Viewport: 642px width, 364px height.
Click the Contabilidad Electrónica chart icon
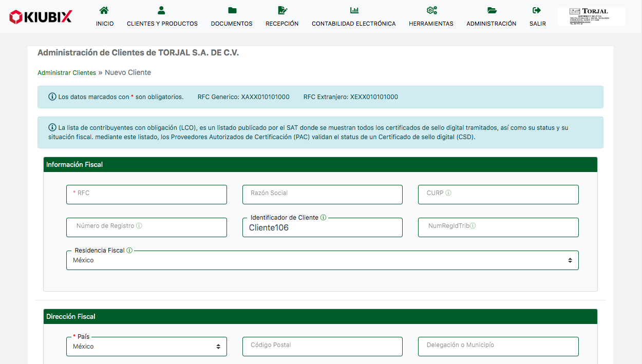click(x=354, y=10)
